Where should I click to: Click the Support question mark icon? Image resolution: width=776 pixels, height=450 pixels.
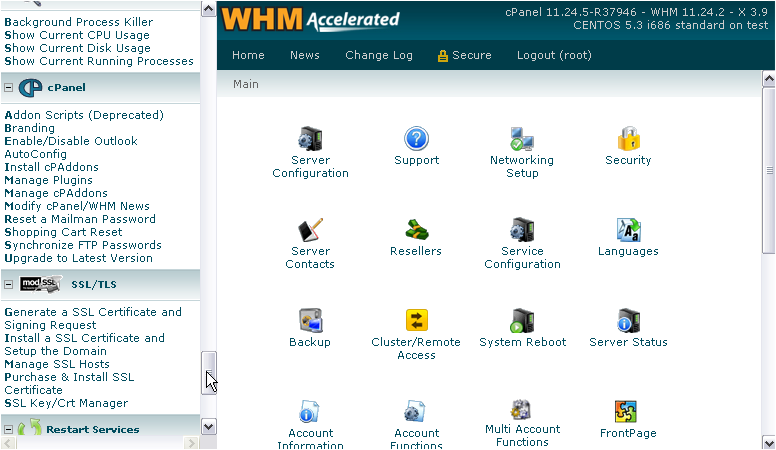(416, 139)
